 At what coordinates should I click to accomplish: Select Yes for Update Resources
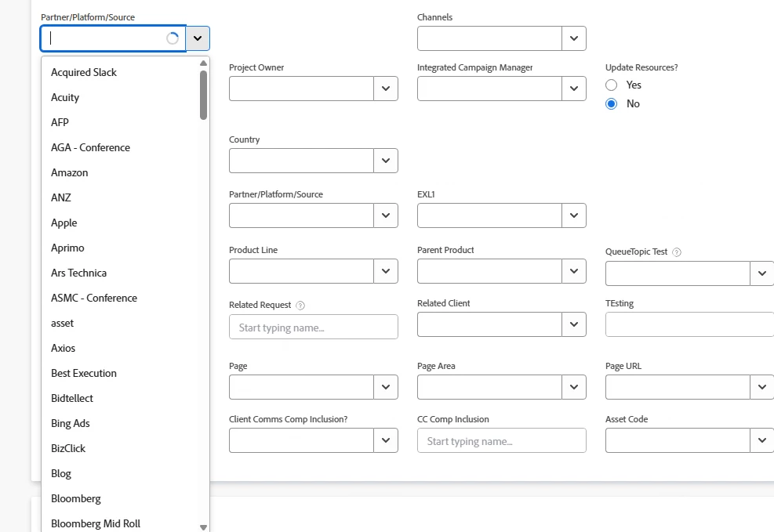click(611, 85)
